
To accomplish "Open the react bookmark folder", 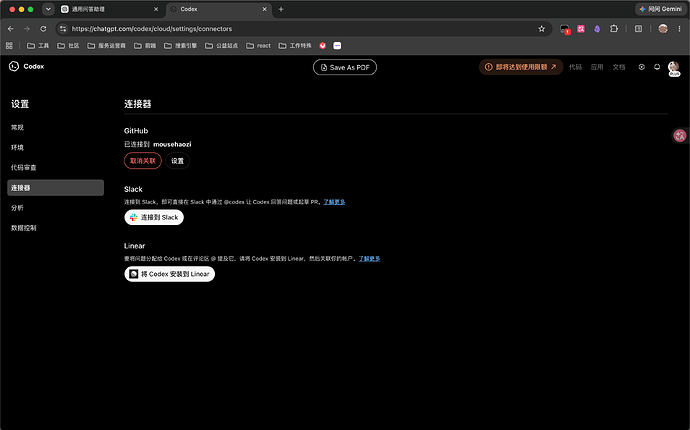I will click(258, 45).
